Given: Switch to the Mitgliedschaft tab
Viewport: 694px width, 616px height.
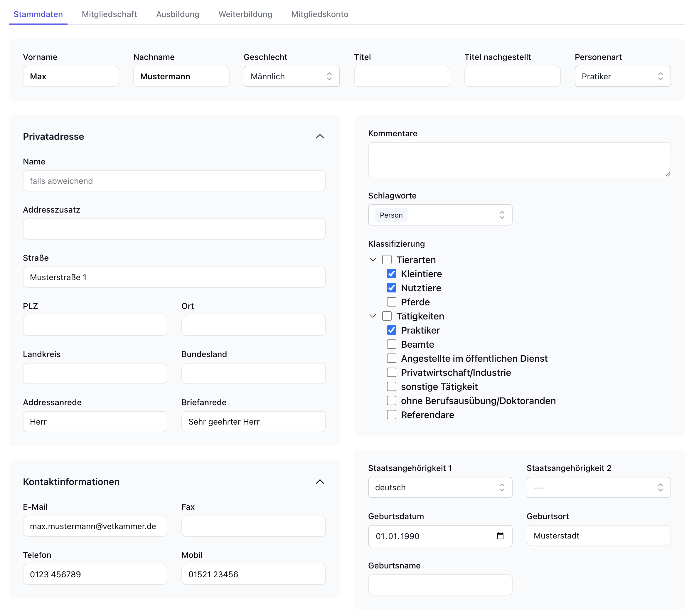Looking at the screenshot, I should tap(109, 14).
